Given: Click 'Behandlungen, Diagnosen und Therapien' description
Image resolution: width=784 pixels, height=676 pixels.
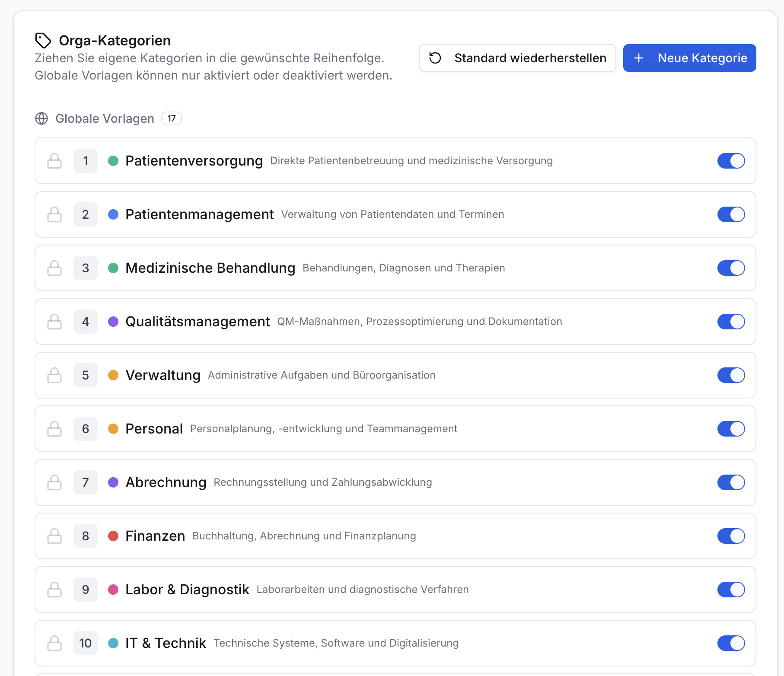Looking at the screenshot, I should pyautogui.click(x=404, y=268).
